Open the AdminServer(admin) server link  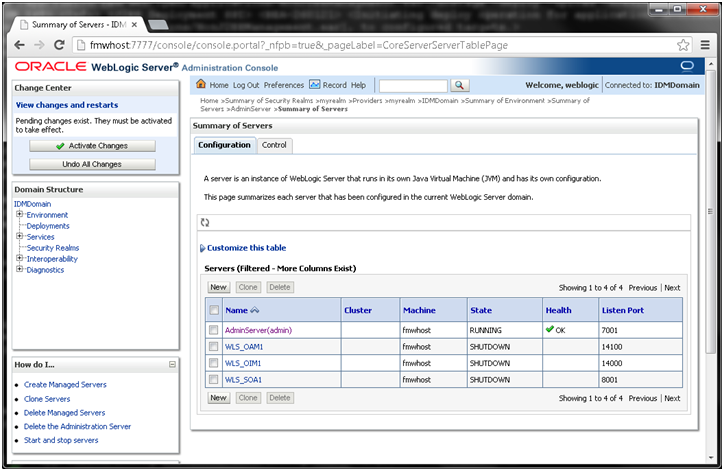pos(258,330)
